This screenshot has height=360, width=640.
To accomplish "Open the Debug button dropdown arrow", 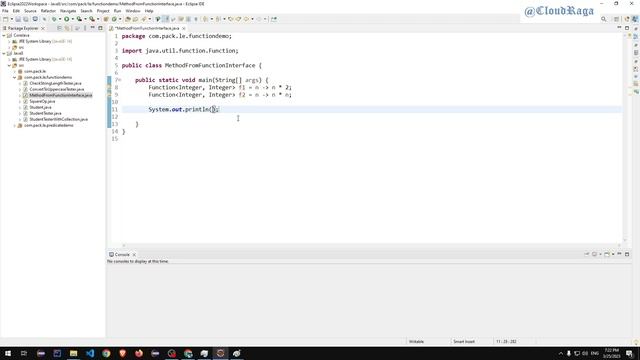I will (60, 19).
